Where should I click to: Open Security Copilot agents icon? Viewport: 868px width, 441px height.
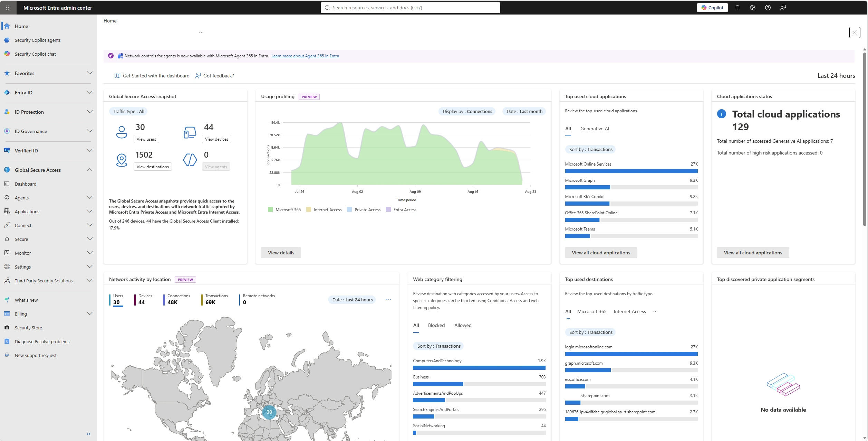pyautogui.click(x=7, y=40)
